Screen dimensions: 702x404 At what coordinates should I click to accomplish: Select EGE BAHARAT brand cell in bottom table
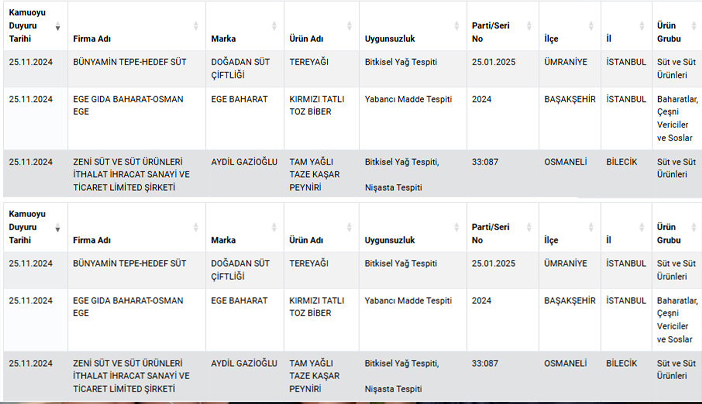(x=240, y=300)
